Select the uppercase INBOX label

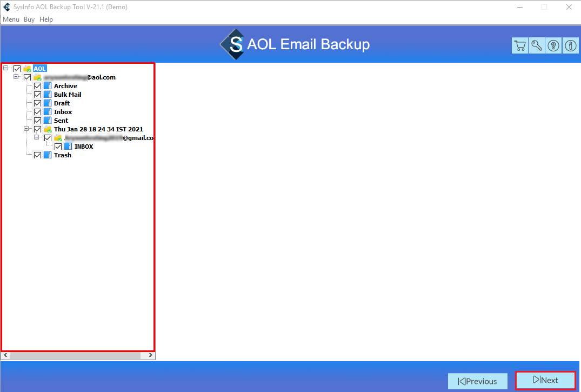[84, 147]
